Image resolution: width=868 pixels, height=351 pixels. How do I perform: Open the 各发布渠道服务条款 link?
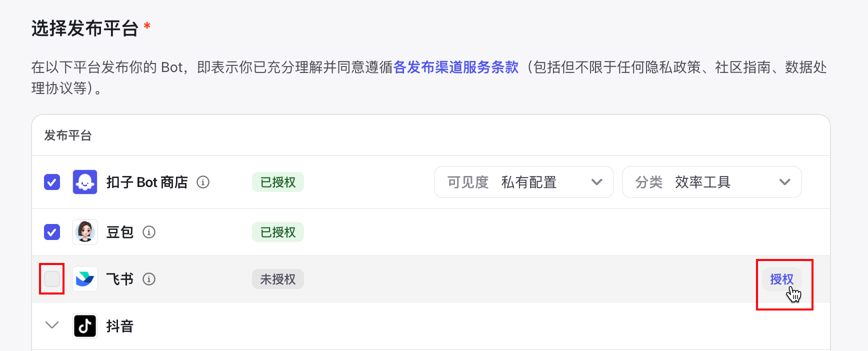(x=456, y=67)
